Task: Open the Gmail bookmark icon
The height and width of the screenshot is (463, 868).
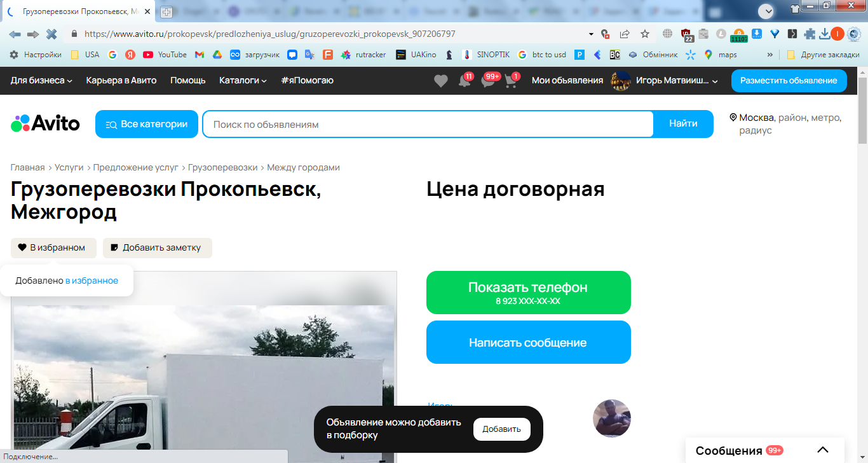Action: [x=200, y=55]
